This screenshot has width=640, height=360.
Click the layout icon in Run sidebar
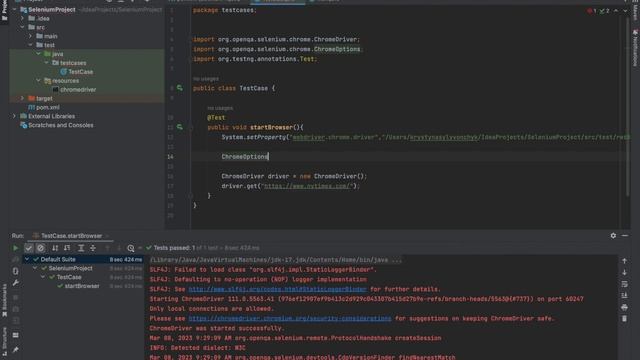pos(16,335)
